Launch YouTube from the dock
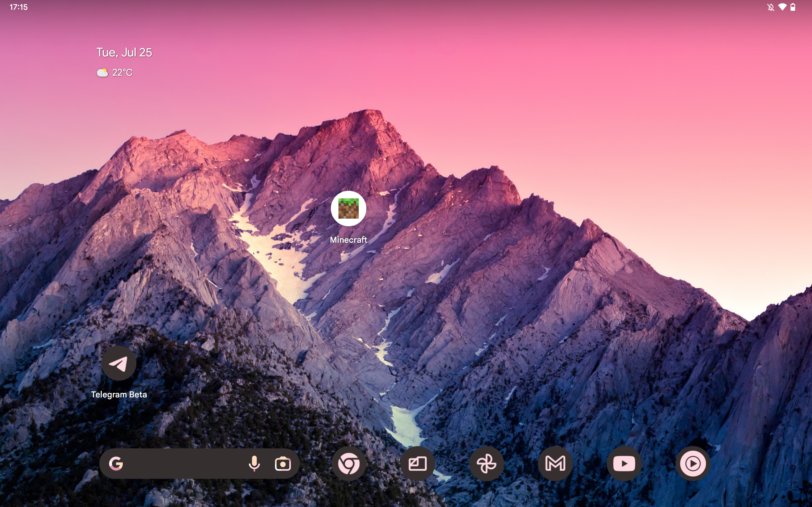Image resolution: width=812 pixels, height=507 pixels. (x=624, y=463)
